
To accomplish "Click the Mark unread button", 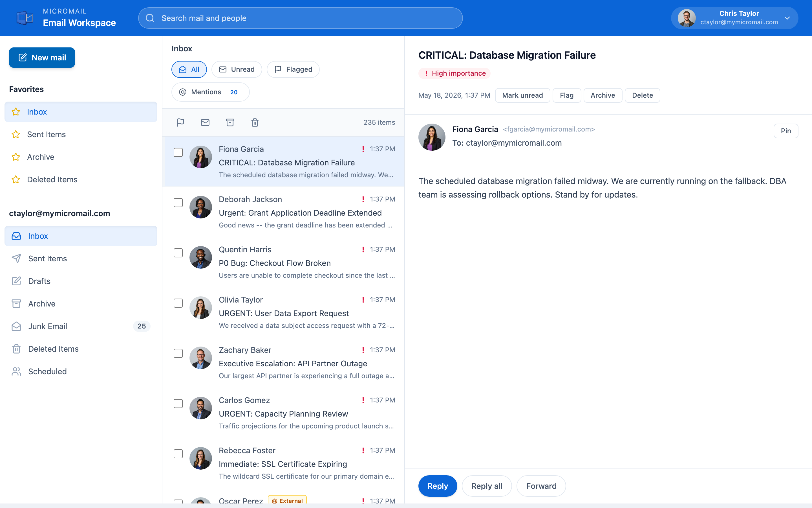I will coord(522,95).
